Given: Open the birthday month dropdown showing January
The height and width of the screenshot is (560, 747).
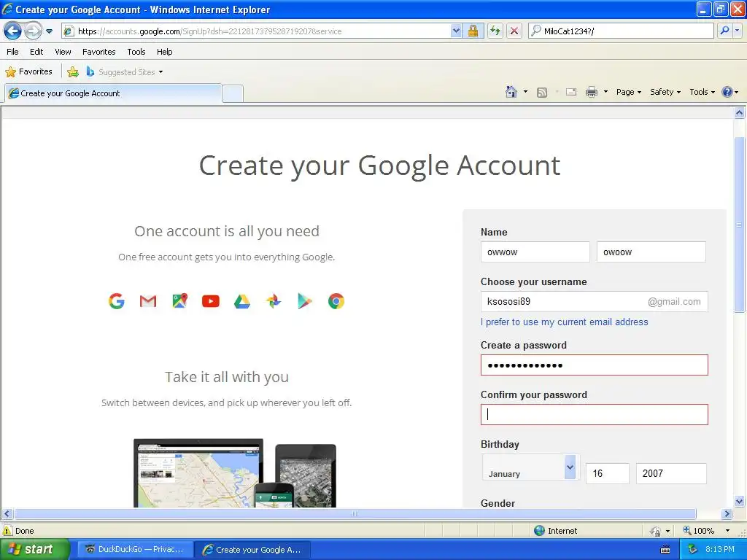Looking at the screenshot, I should pyautogui.click(x=530, y=468).
